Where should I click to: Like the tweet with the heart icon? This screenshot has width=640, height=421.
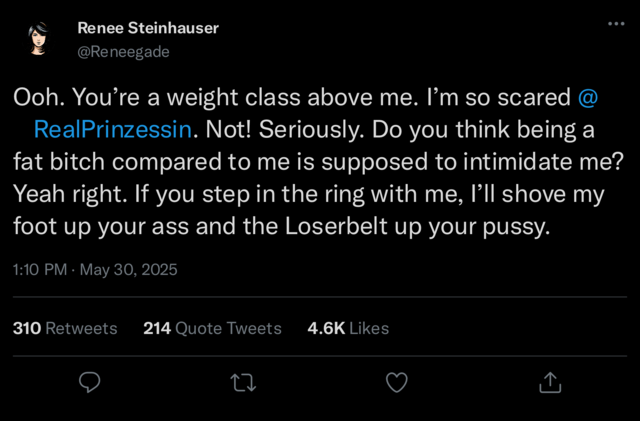[x=396, y=381]
